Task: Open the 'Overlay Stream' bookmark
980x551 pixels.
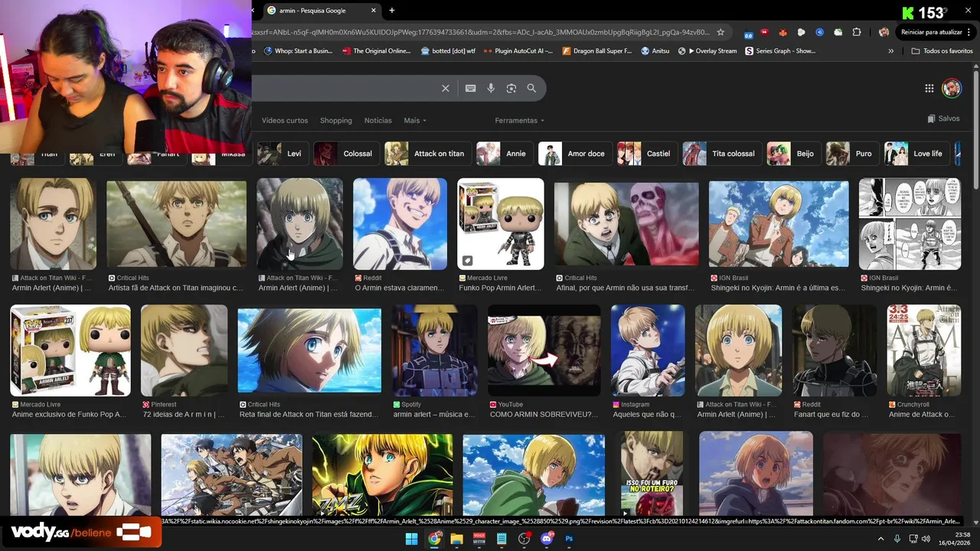Action: [x=707, y=51]
